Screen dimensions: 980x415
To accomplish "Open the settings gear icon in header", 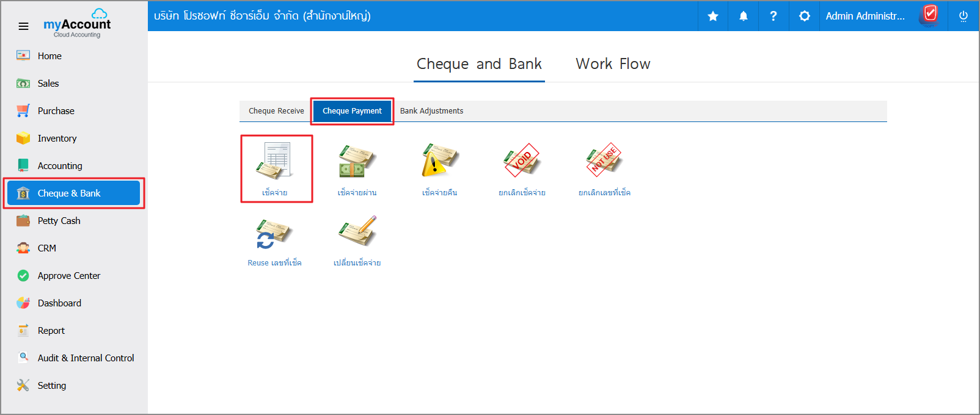I will coord(805,16).
